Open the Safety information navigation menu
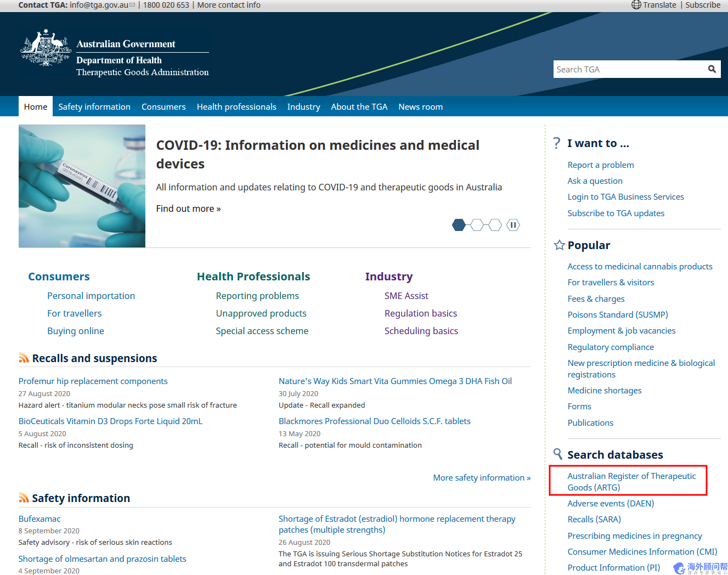The image size is (728, 575). click(x=94, y=106)
